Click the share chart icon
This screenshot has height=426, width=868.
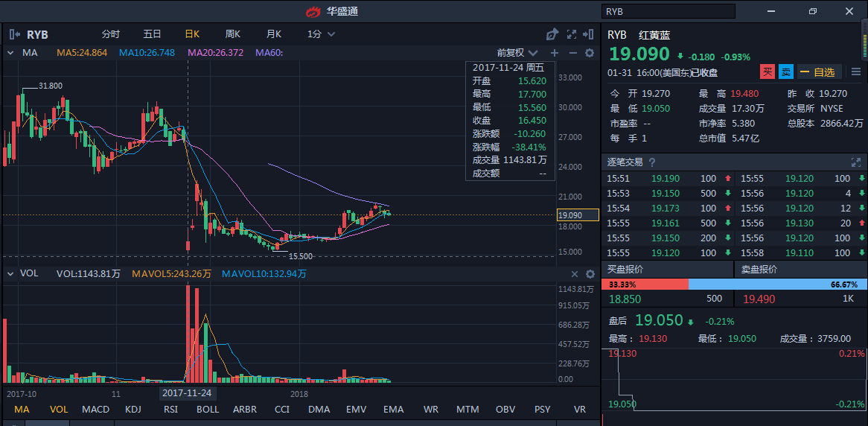(x=552, y=34)
